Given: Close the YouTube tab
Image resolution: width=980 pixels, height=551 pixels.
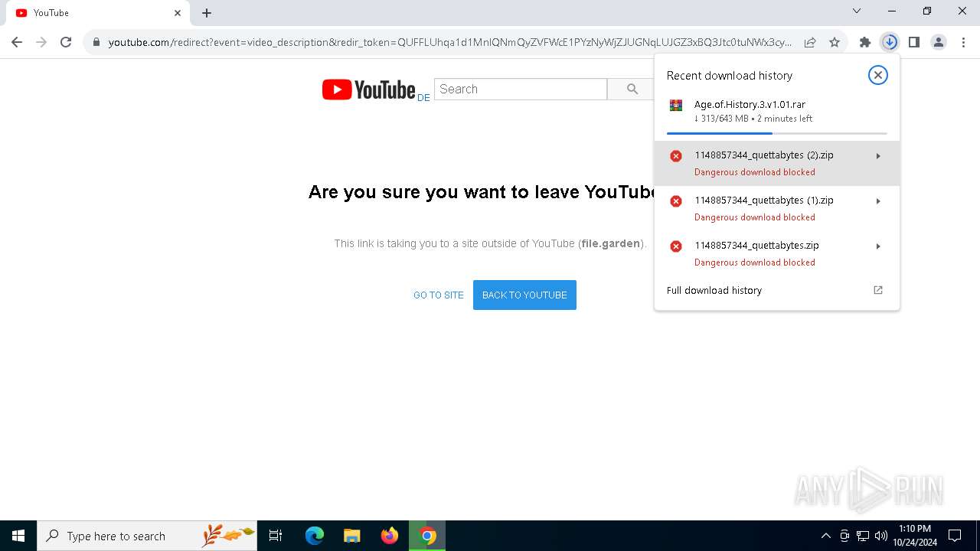Looking at the screenshot, I should tap(178, 13).
